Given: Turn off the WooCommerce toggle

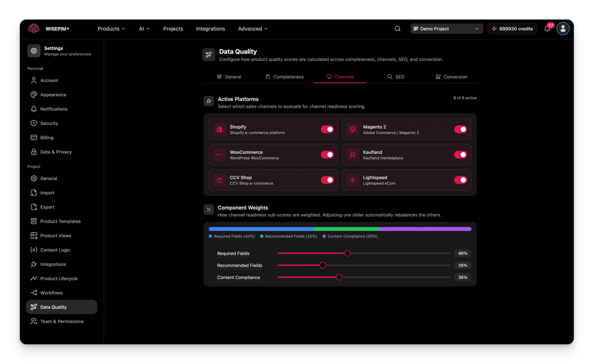Looking at the screenshot, I should (327, 155).
